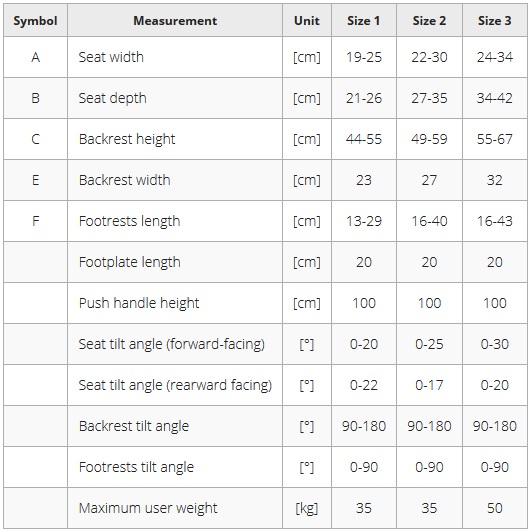The image size is (531, 531).
Task: Click the Push handle height label
Action: (139, 303)
